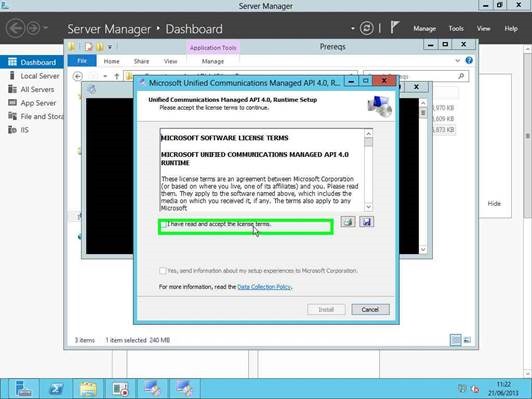The image size is (532, 399).
Task: Open the Tools menu in Server Manager
Action: tap(456, 28)
